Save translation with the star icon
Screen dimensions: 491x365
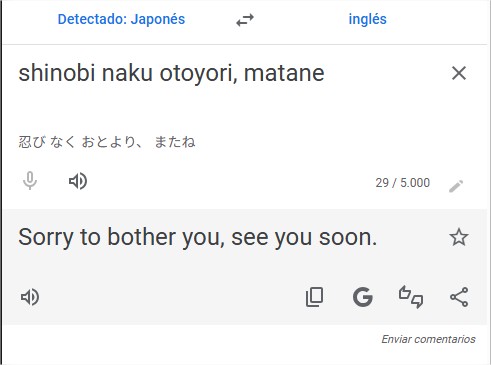[459, 237]
